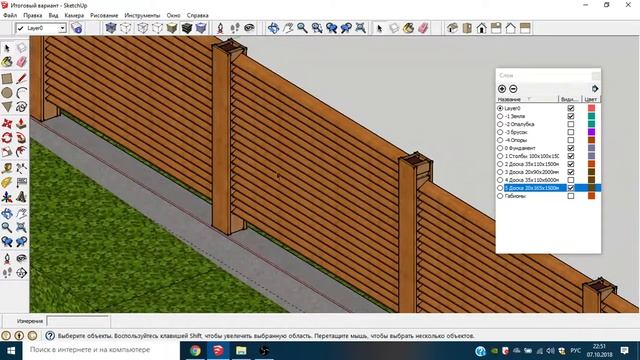
Task: Open the Камера menu
Action: click(74, 15)
